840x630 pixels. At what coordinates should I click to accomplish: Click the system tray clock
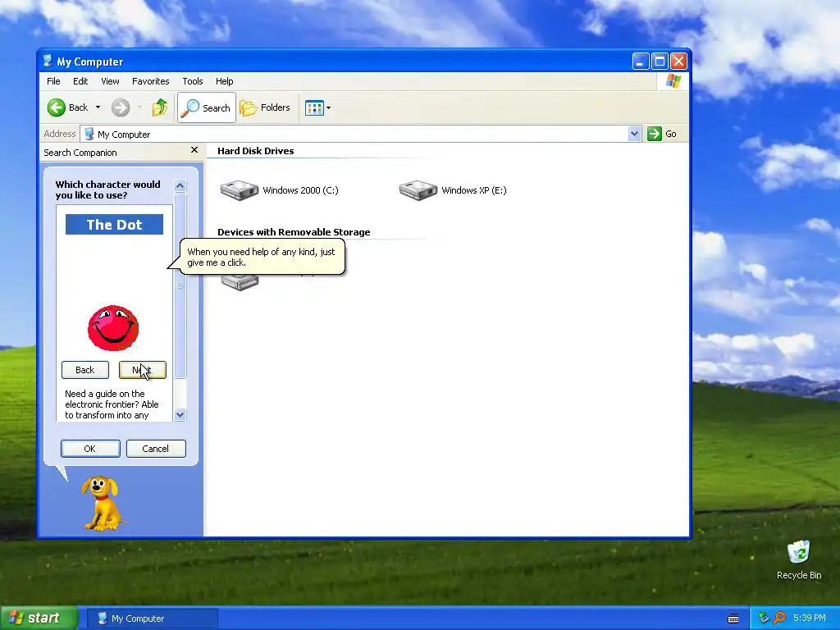(x=810, y=619)
